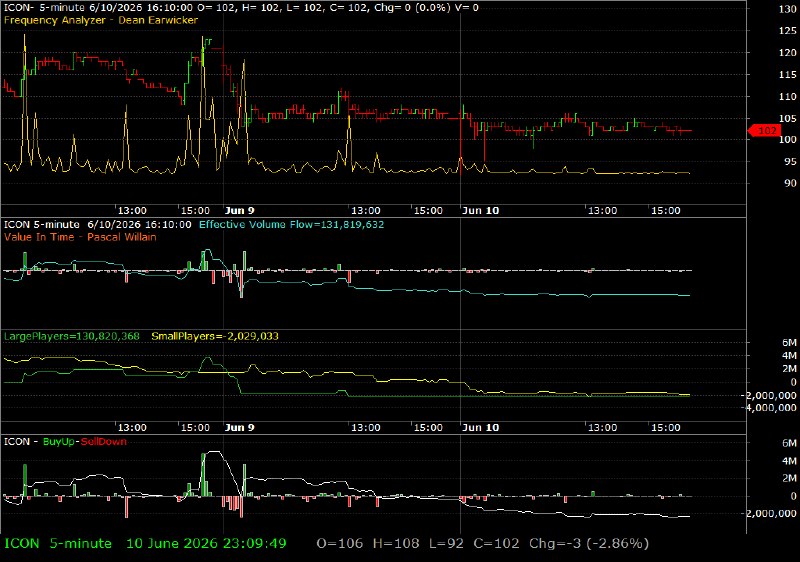This screenshot has height=562, width=800.
Task: Click 'L=92' value in the status bar
Action: pyautogui.click(x=446, y=544)
